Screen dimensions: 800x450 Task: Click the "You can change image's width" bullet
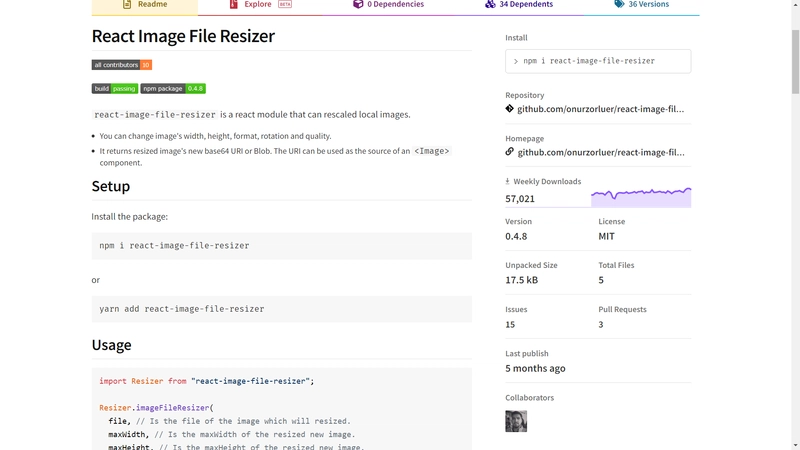click(x=215, y=136)
